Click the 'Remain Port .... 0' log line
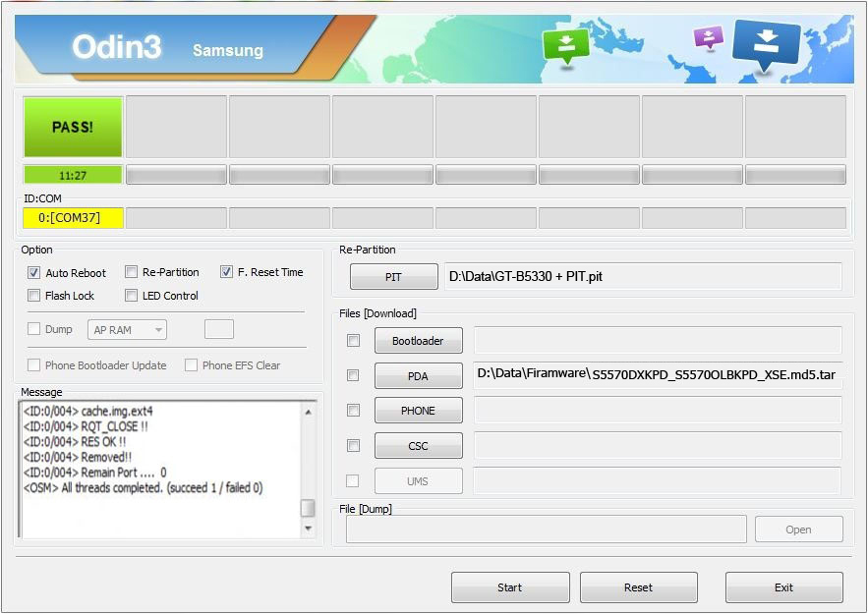This screenshot has width=868, height=614. (94, 473)
